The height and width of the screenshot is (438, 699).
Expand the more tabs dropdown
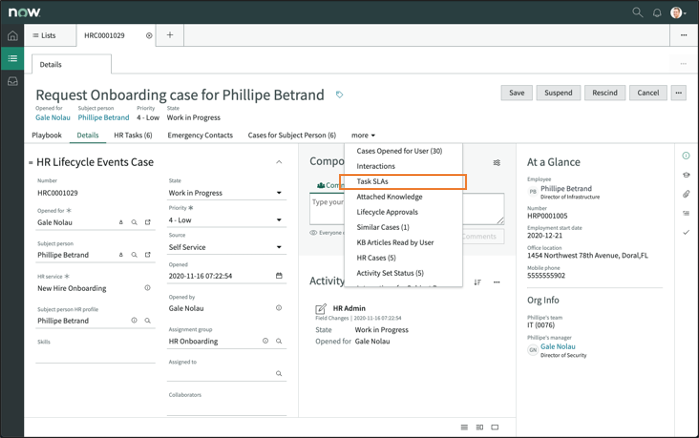[363, 135]
